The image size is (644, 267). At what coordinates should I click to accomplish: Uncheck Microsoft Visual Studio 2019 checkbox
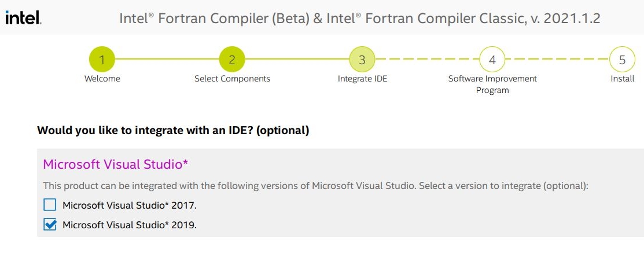[x=50, y=224]
